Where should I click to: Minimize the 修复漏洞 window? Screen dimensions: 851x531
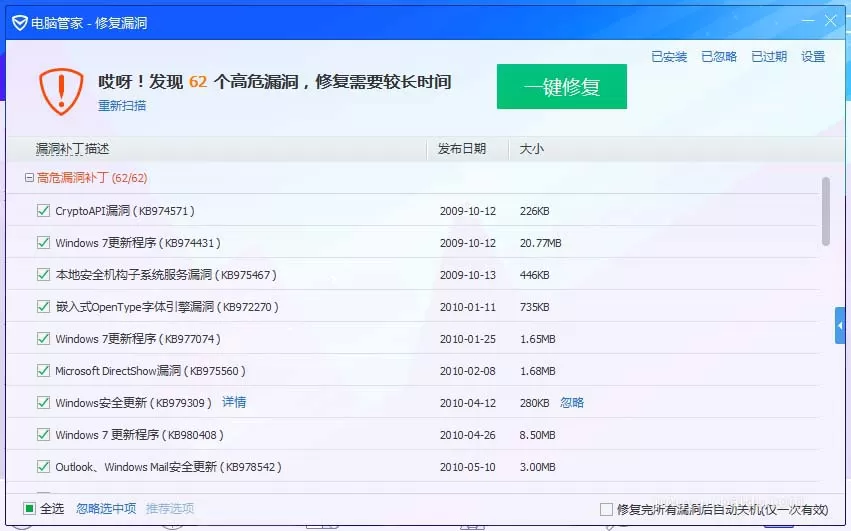[x=808, y=21]
